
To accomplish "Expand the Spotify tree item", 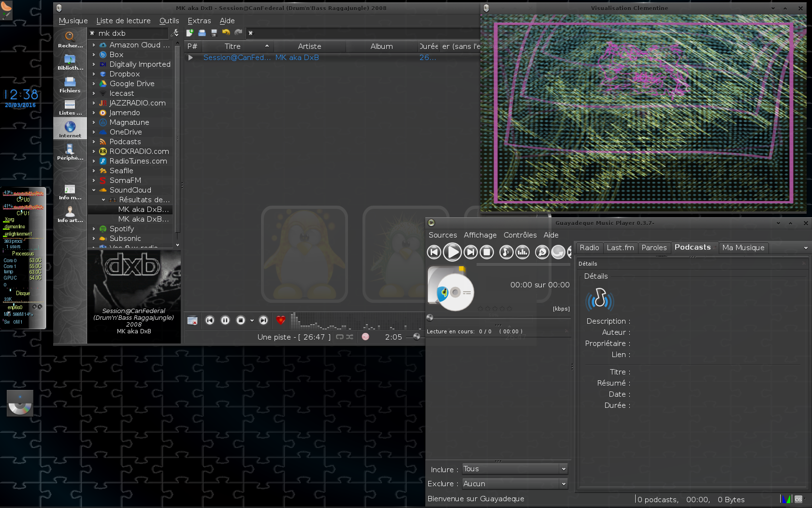I will click(x=94, y=229).
